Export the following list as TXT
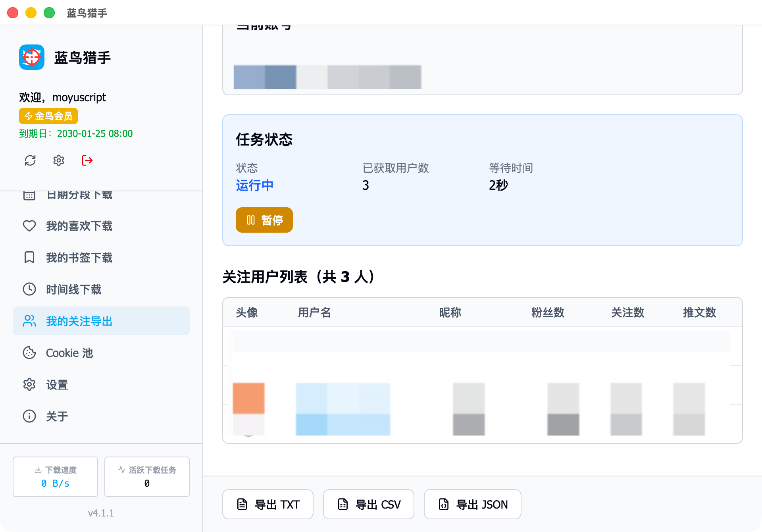 268,505
